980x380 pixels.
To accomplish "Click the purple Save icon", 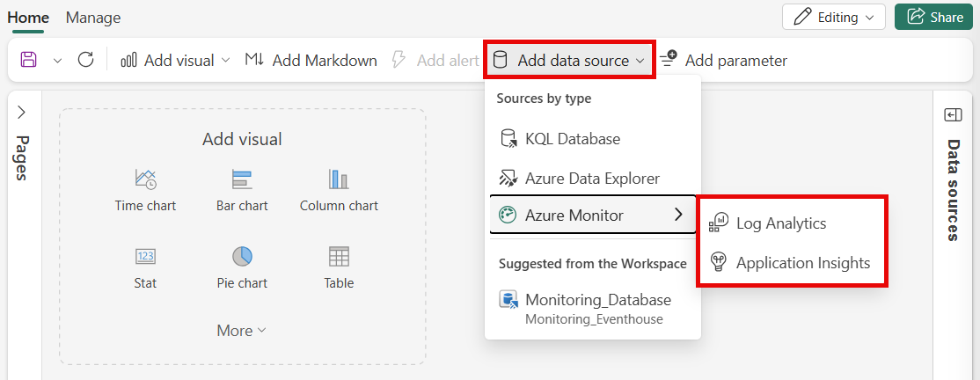I will 29,60.
